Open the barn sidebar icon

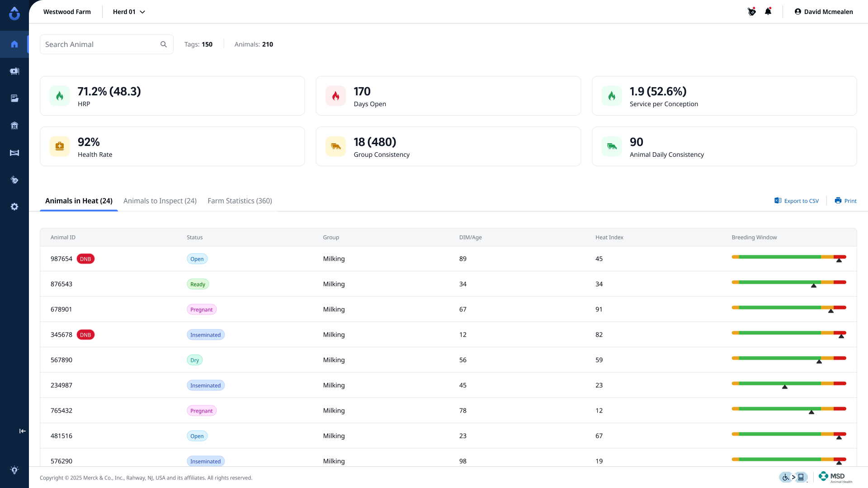pos(14,126)
